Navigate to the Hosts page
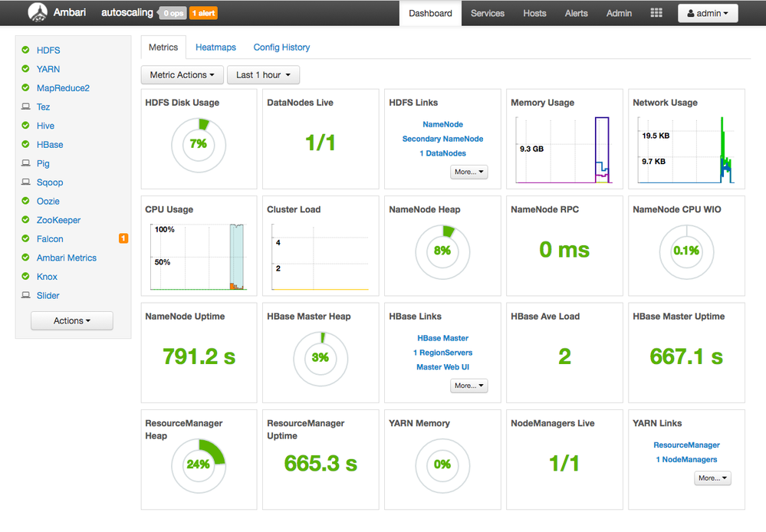 (x=534, y=13)
